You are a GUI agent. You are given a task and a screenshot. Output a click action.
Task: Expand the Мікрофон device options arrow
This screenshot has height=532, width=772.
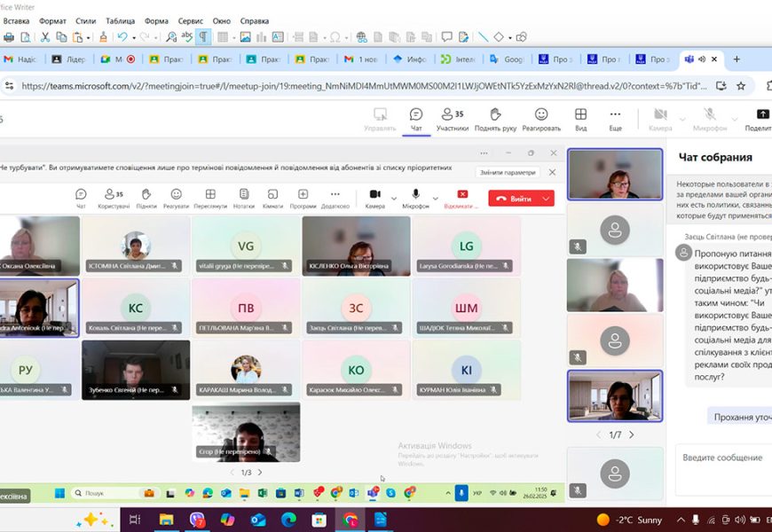(x=435, y=199)
